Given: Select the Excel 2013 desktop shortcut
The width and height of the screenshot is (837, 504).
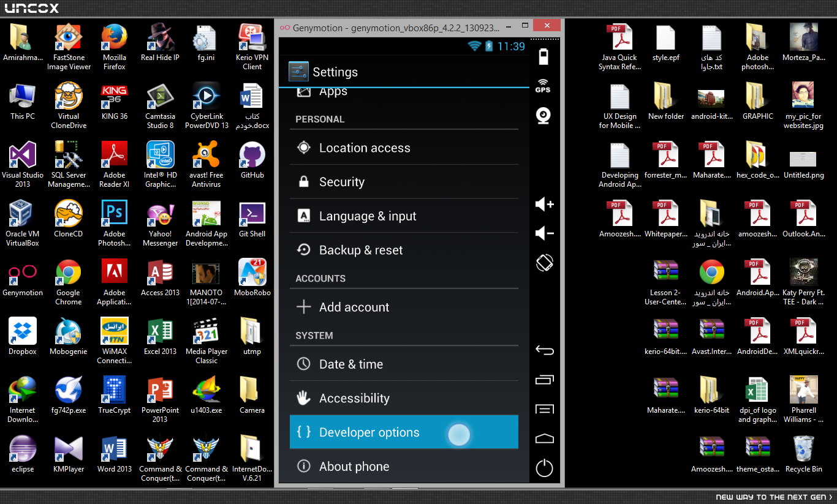Looking at the screenshot, I should pyautogui.click(x=161, y=337).
